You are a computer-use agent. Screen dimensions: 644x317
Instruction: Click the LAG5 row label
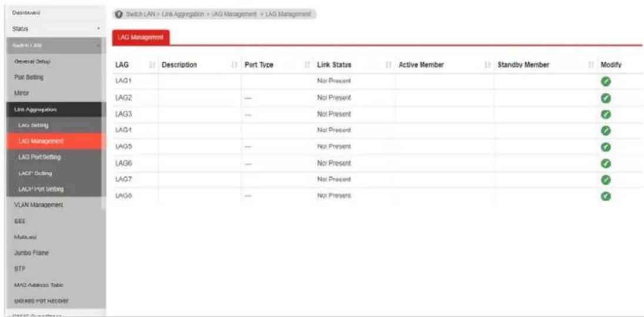click(124, 146)
